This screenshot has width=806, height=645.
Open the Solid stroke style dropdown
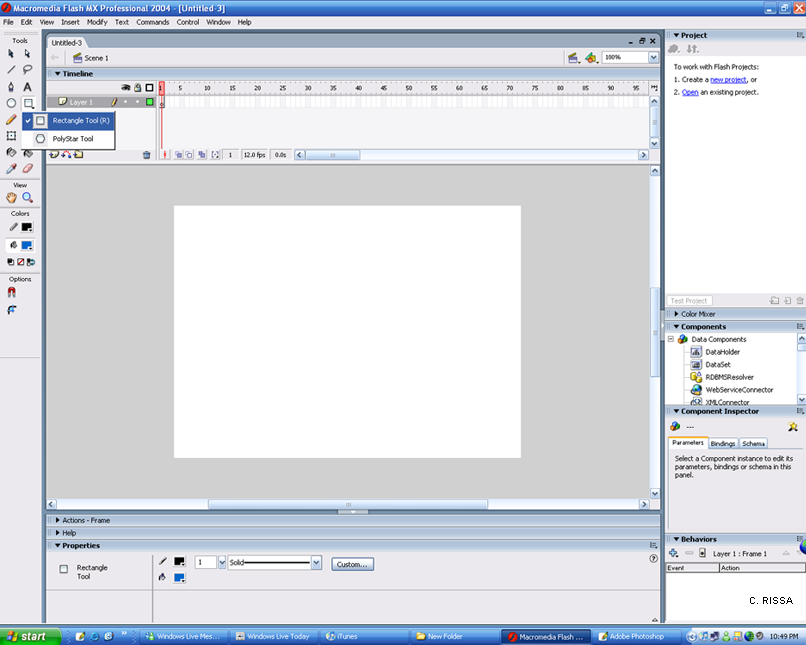[316, 563]
